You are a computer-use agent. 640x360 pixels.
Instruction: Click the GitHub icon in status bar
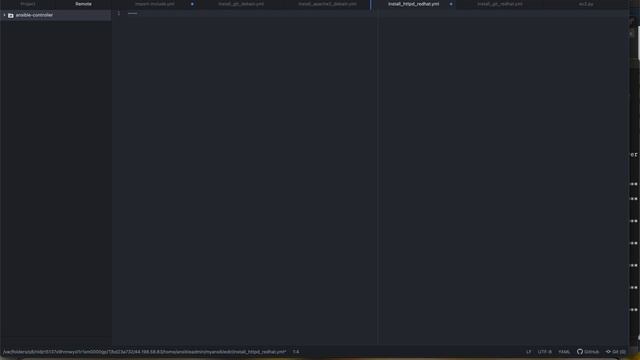click(580, 351)
